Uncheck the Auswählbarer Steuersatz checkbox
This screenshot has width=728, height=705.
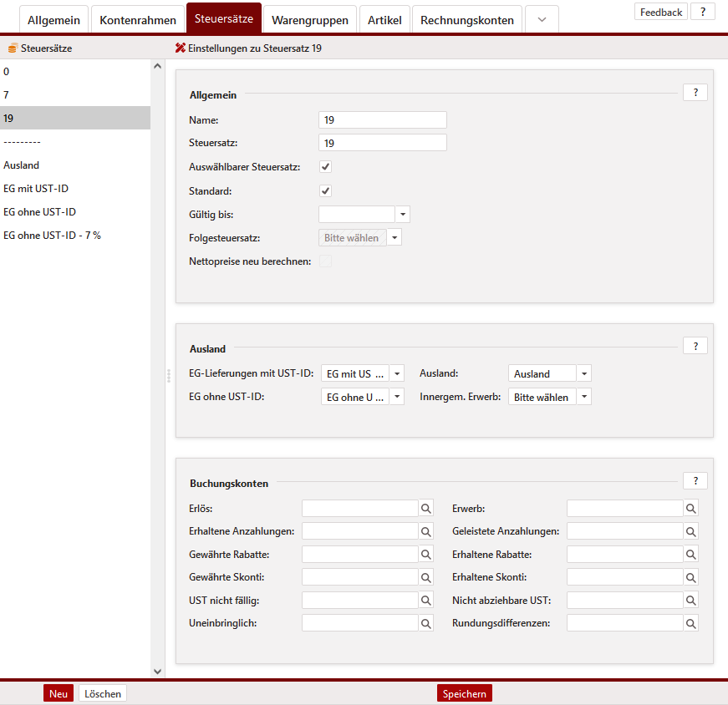pos(326,167)
